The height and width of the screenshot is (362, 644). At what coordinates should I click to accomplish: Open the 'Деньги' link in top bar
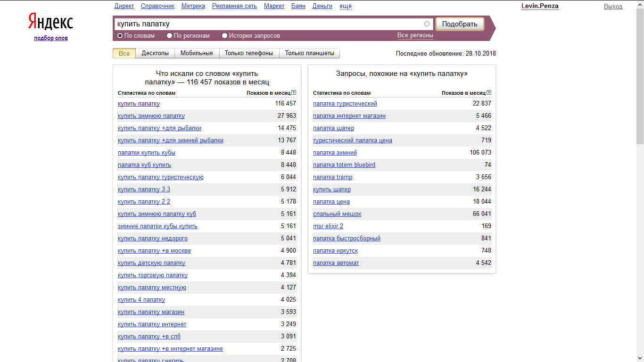322,6
